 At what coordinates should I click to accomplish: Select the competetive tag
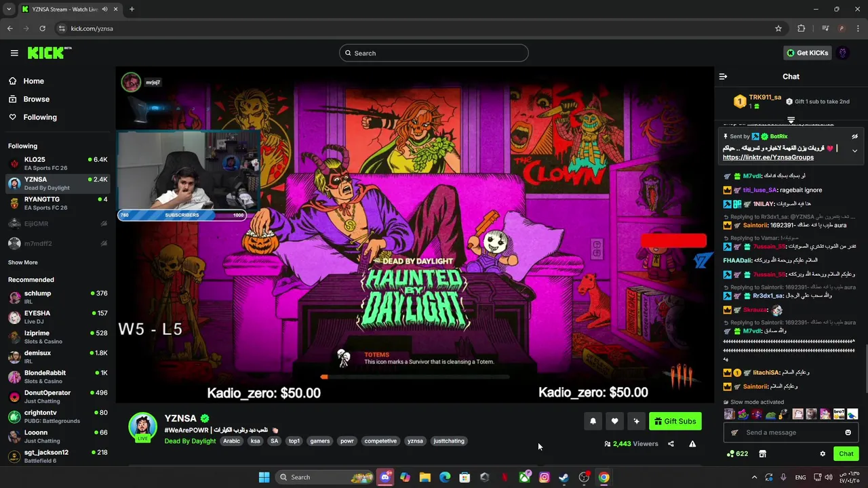point(380,441)
